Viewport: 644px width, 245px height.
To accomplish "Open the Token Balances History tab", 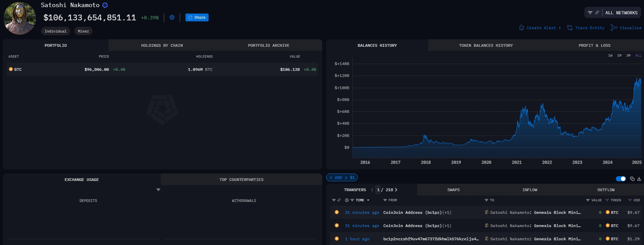I will [x=486, y=45].
